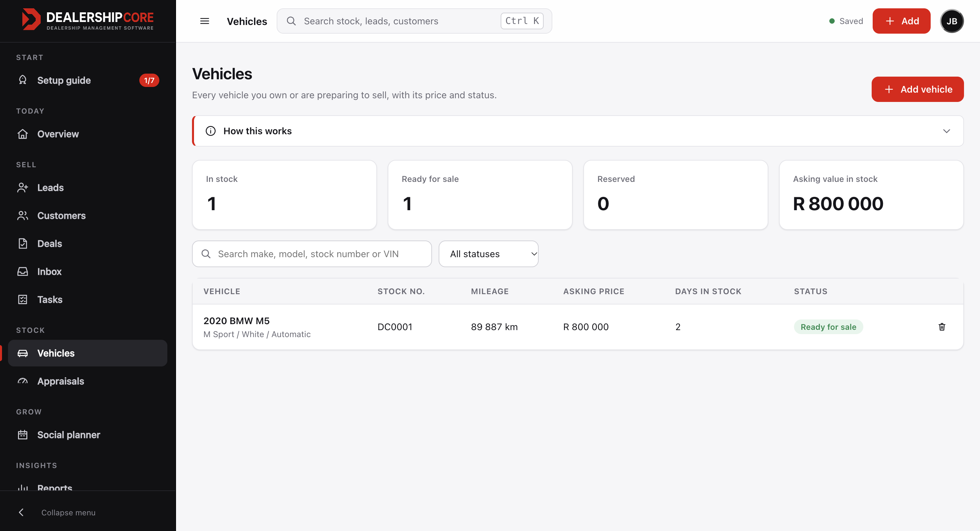This screenshot has height=531, width=980.
Task: Focus the global search stock, leads, customers field
Action: tap(414, 21)
